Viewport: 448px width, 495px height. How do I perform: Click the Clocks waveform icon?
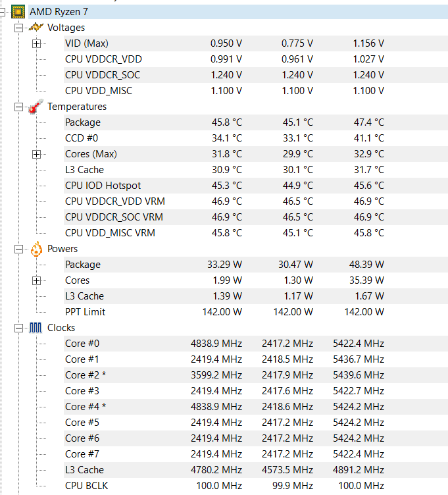coord(36,328)
